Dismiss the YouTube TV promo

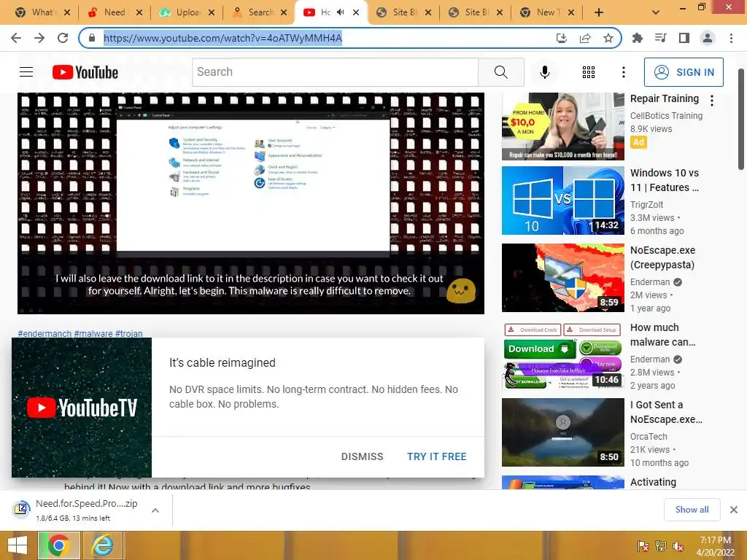pyautogui.click(x=362, y=456)
